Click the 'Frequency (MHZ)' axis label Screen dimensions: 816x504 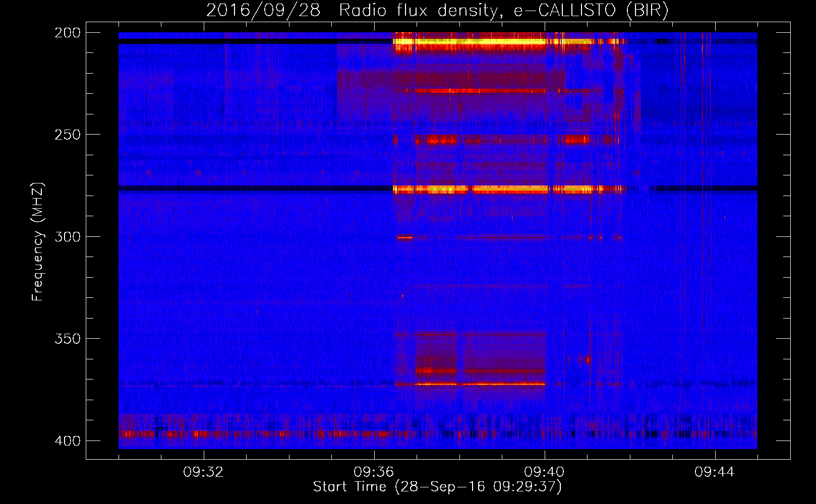[x=37, y=242]
